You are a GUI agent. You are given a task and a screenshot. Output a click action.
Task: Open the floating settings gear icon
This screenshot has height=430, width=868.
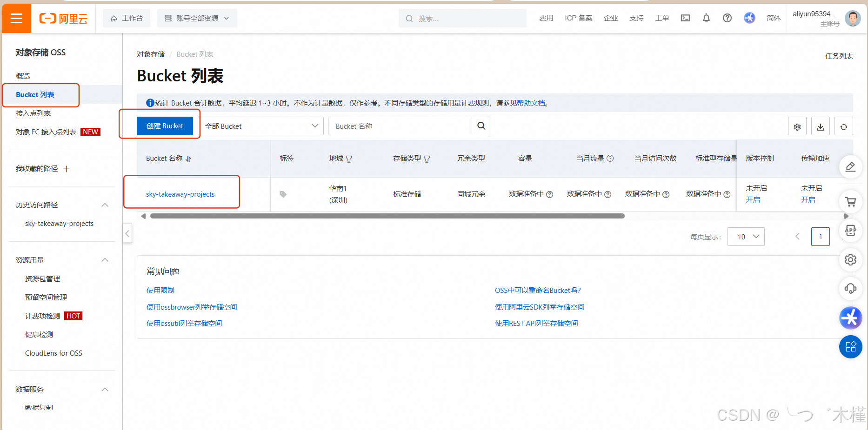point(851,260)
